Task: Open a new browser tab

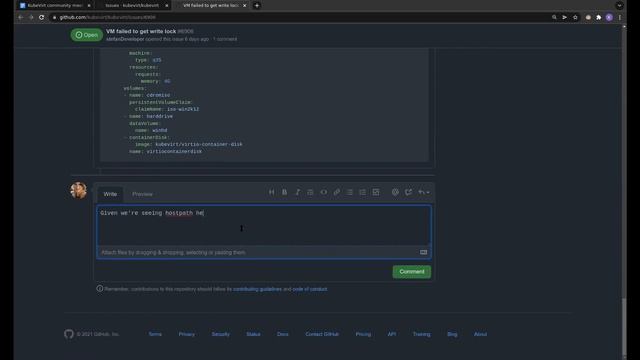Action: tap(257, 6)
